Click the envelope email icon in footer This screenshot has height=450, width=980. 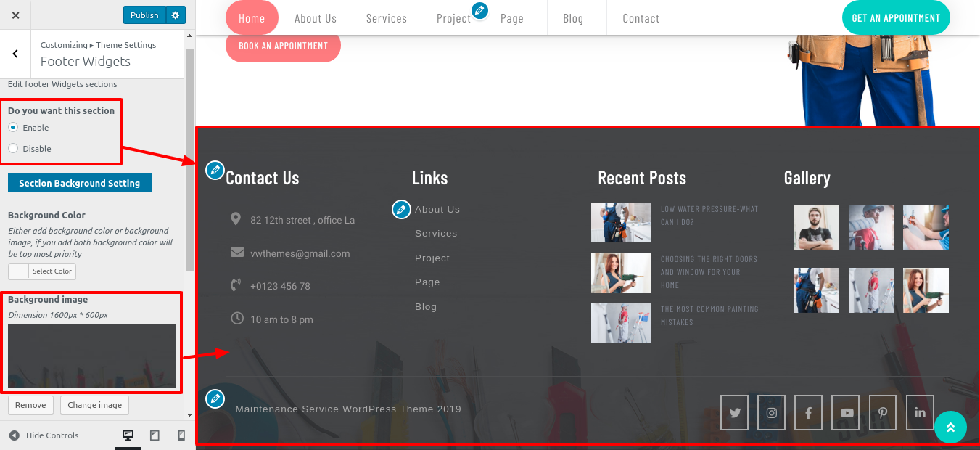237,253
